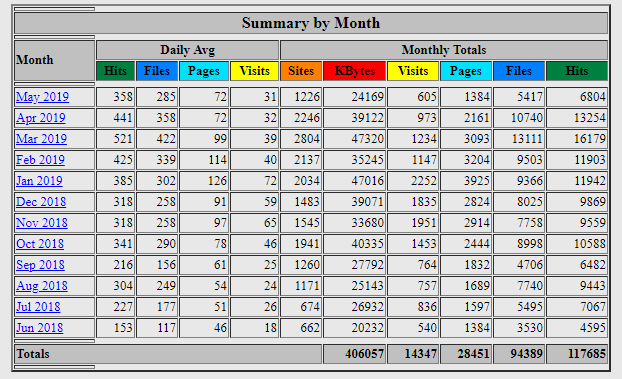The height and width of the screenshot is (379, 622).
Task: Open the Jun 2018 report
Action: pyautogui.click(x=40, y=328)
